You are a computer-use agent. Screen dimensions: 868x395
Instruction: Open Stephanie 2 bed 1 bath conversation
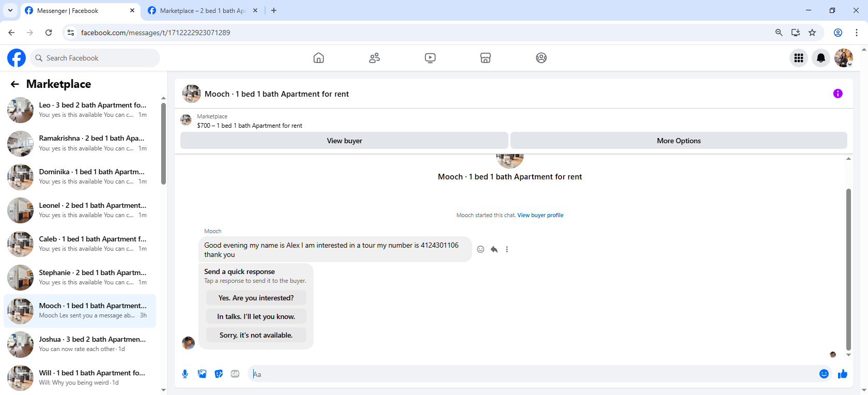[80, 278]
